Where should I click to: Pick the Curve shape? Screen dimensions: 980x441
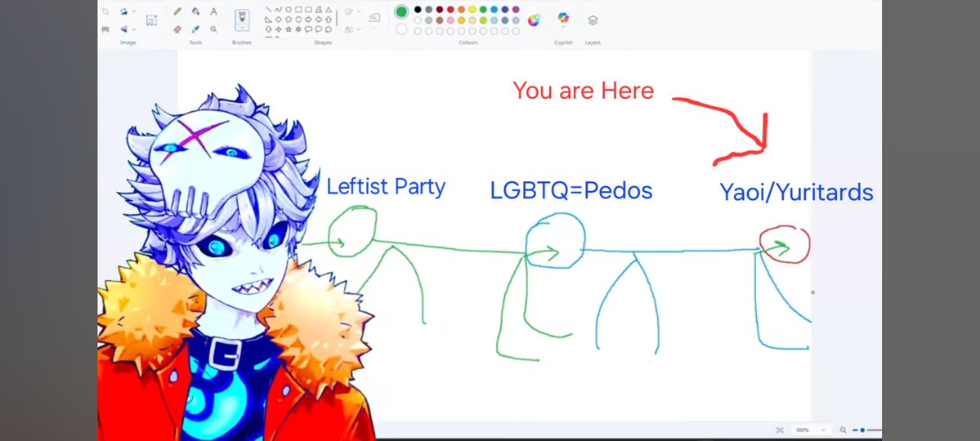coord(278,9)
